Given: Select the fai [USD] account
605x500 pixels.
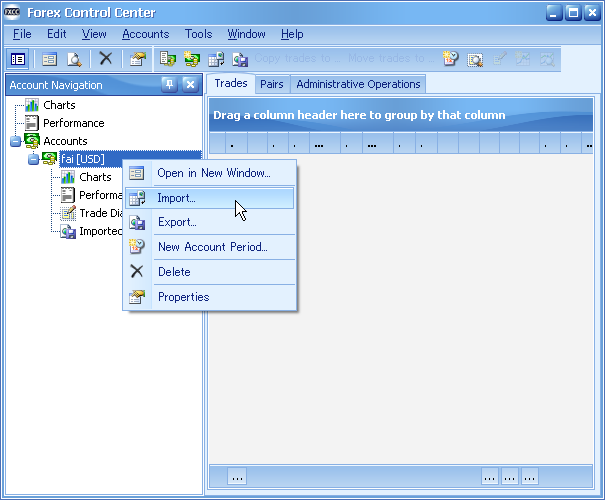Looking at the screenshot, I should point(83,159).
